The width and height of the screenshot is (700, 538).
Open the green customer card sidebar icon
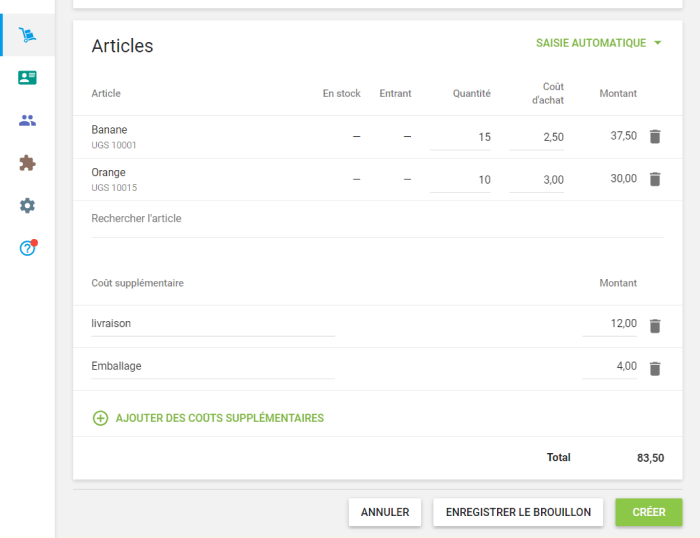point(27,78)
